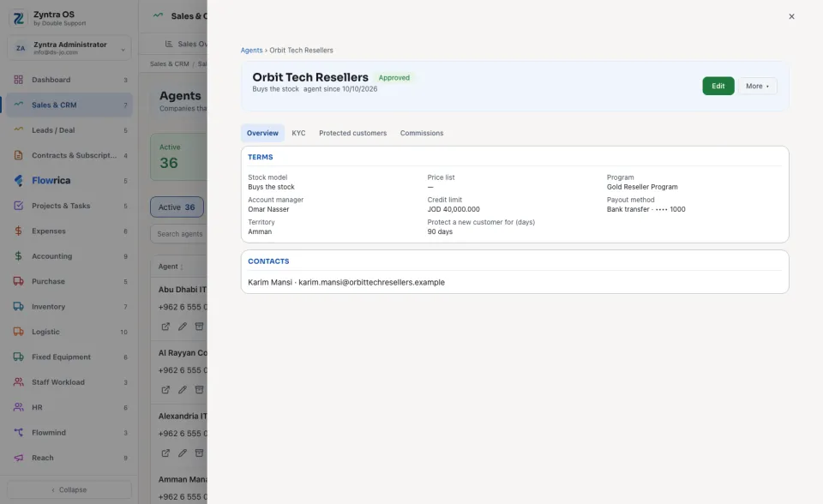Click the green Edit button
Viewport: 823px width, 504px height.
tap(718, 86)
